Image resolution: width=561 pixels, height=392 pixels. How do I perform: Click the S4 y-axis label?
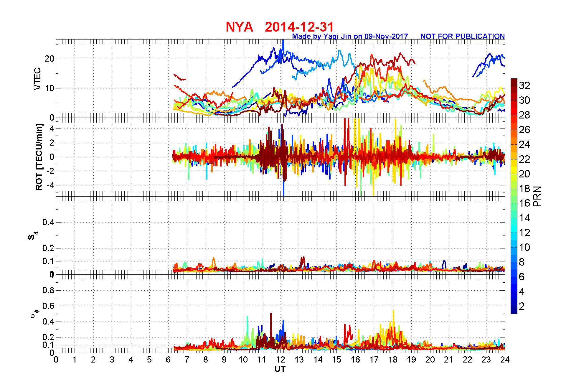tap(33, 236)
